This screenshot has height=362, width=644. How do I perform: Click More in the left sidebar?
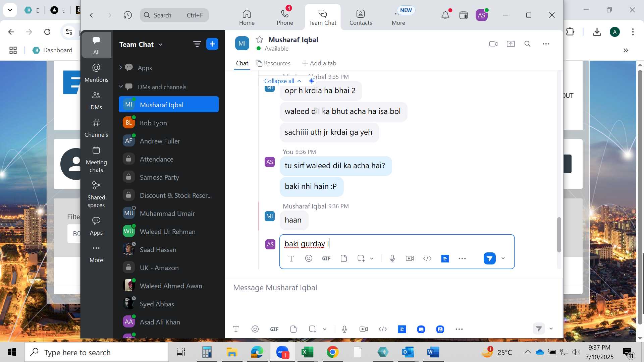coord(96,254)
